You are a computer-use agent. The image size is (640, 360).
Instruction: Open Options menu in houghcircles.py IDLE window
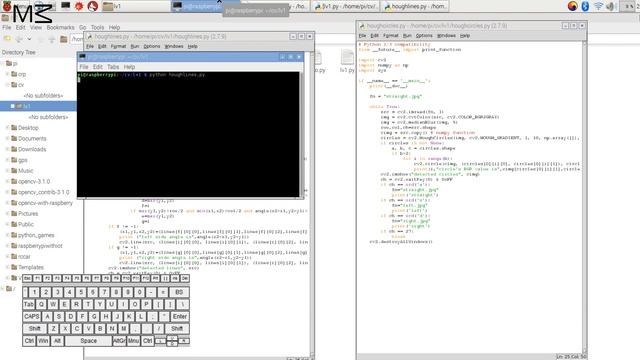[x=424, y=36]
